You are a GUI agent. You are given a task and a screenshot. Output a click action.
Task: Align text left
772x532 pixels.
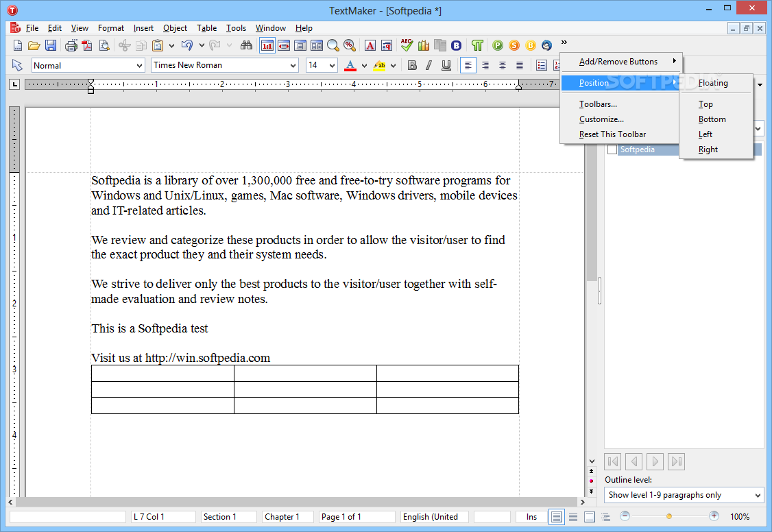coord(468,65)
